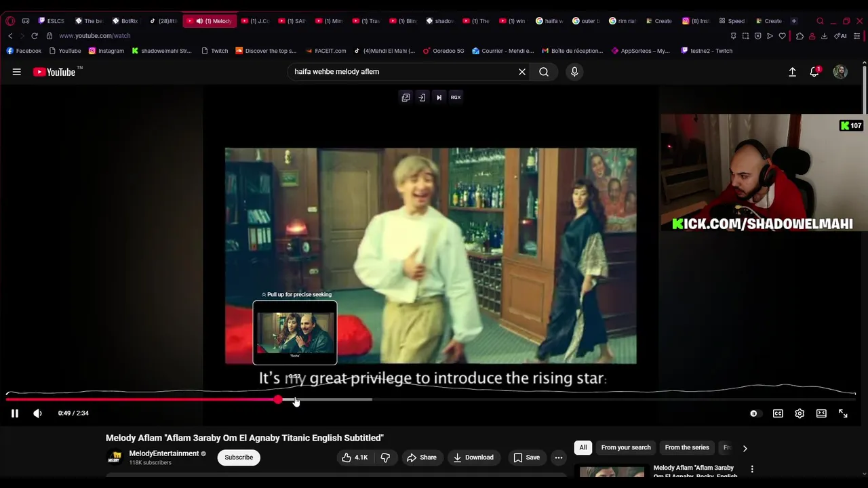Open the Opera AI assistant button
The width and height of the screenshot is (868, 488).
(x=840, y=36)
